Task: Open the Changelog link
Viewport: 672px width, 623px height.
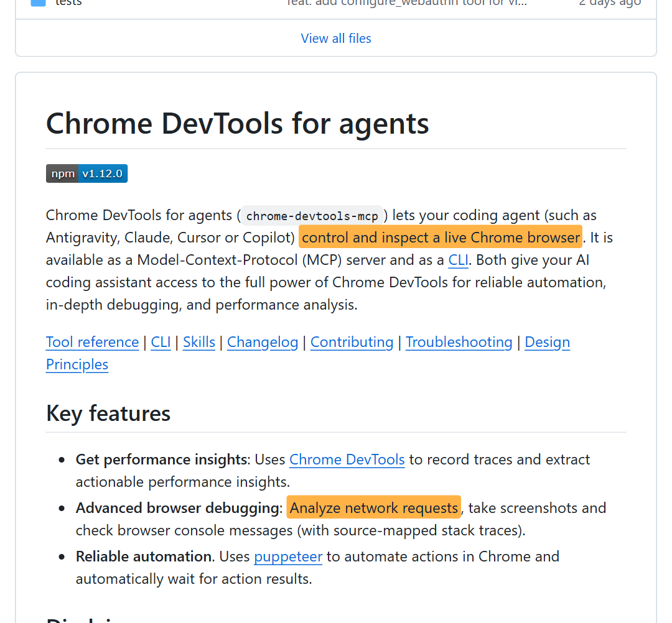Action: coord(263,342)
